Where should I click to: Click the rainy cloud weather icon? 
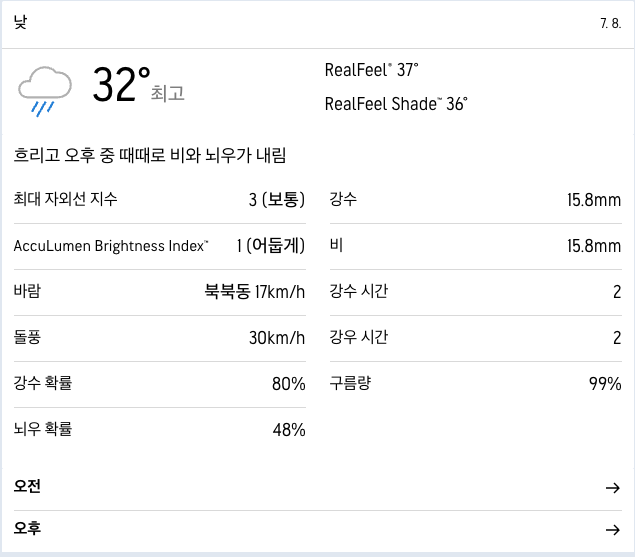(45, 92)
